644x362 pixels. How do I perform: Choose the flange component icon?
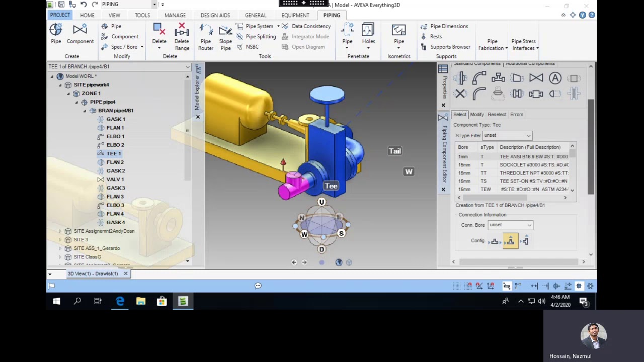460,78
